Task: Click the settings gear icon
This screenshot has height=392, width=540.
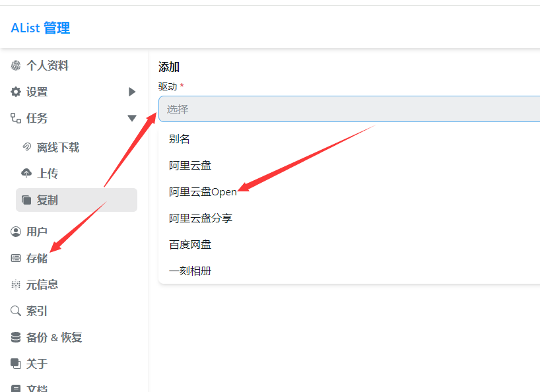Action: click(15, 92)
